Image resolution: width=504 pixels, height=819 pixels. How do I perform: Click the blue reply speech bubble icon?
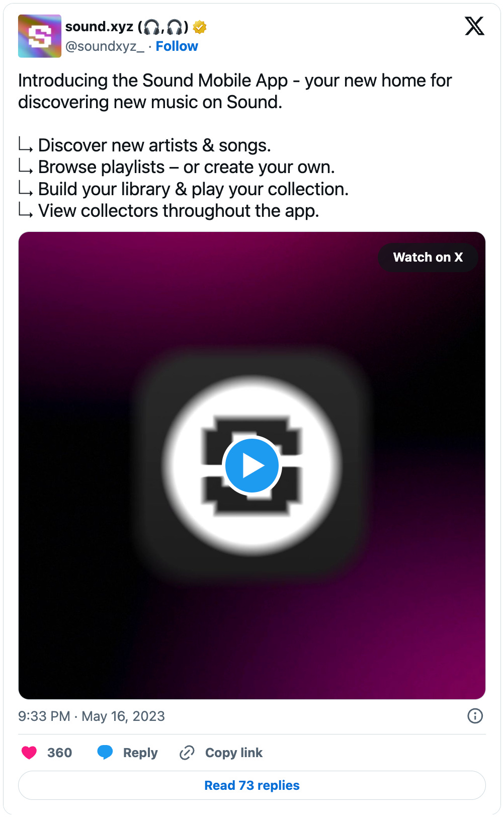coord(105,752)
